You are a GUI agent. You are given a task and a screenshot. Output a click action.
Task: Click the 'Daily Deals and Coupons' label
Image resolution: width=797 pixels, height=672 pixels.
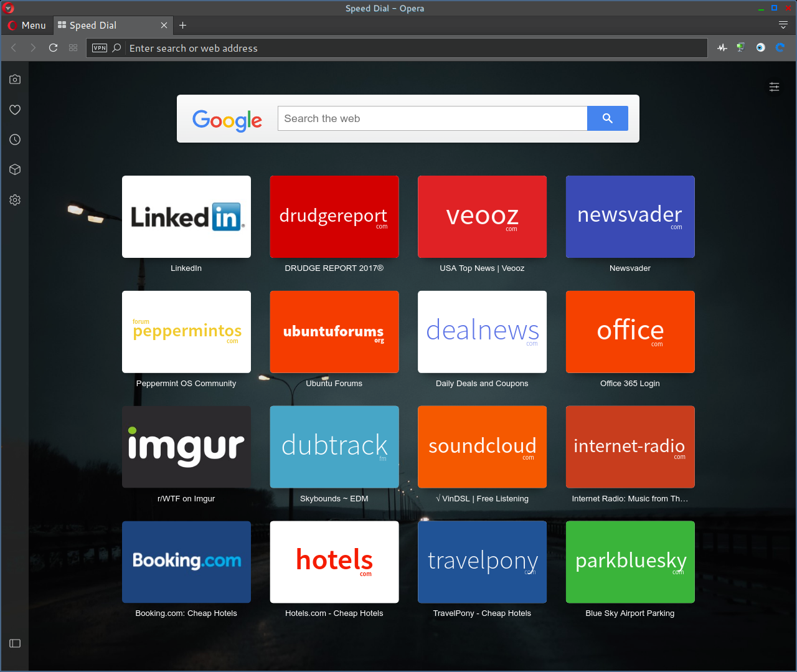point(482,384)
